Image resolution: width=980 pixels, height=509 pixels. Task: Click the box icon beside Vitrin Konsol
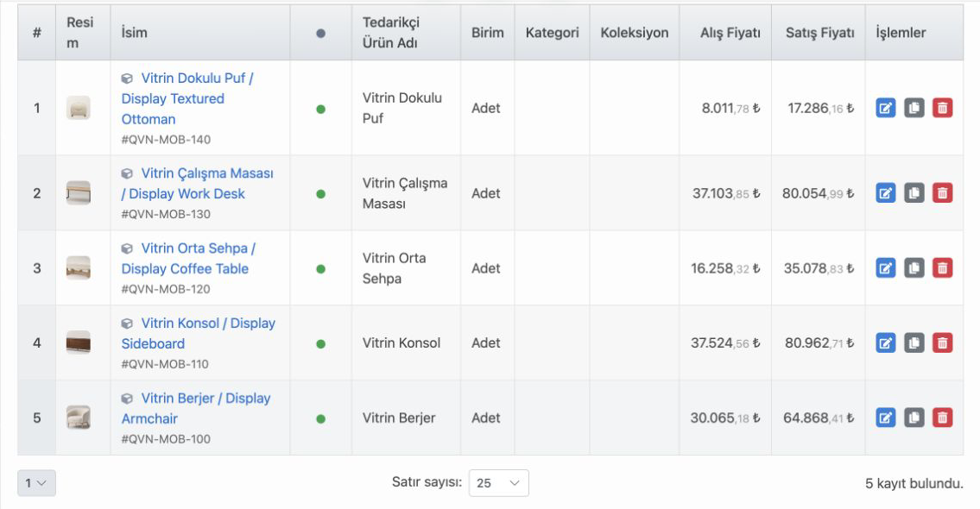click(127, 324)
